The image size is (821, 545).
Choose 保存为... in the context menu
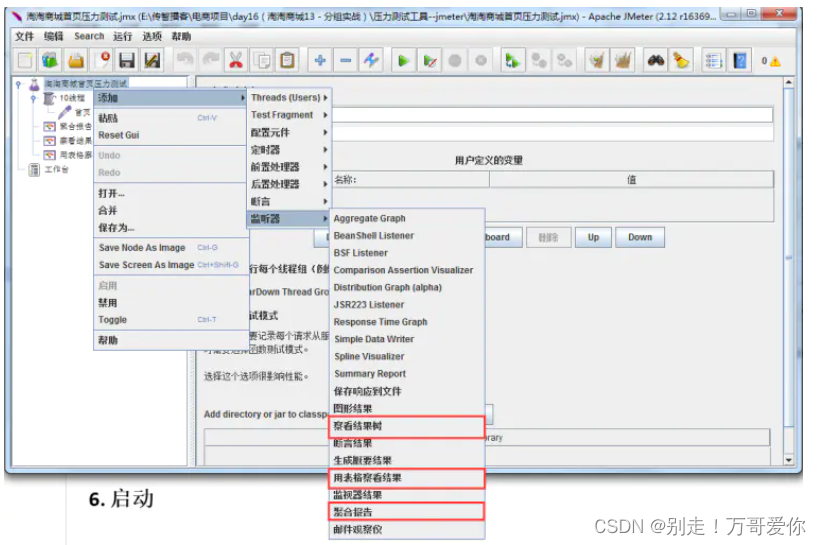[170, 228]
